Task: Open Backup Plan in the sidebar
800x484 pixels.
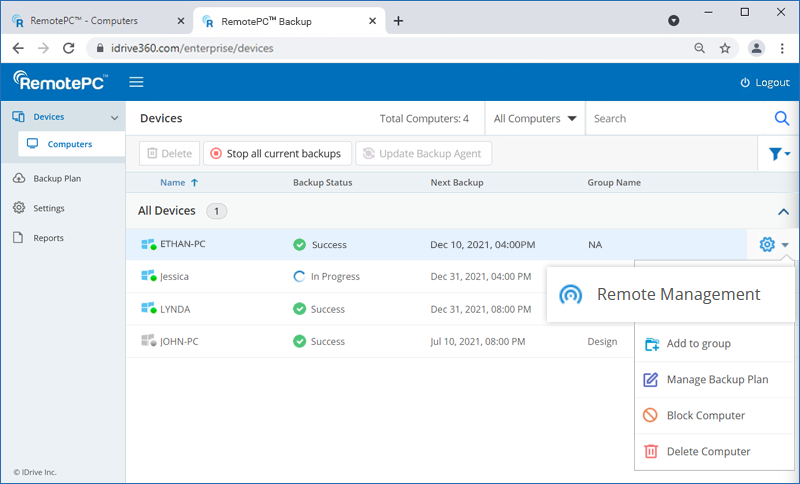Action: 57,178
